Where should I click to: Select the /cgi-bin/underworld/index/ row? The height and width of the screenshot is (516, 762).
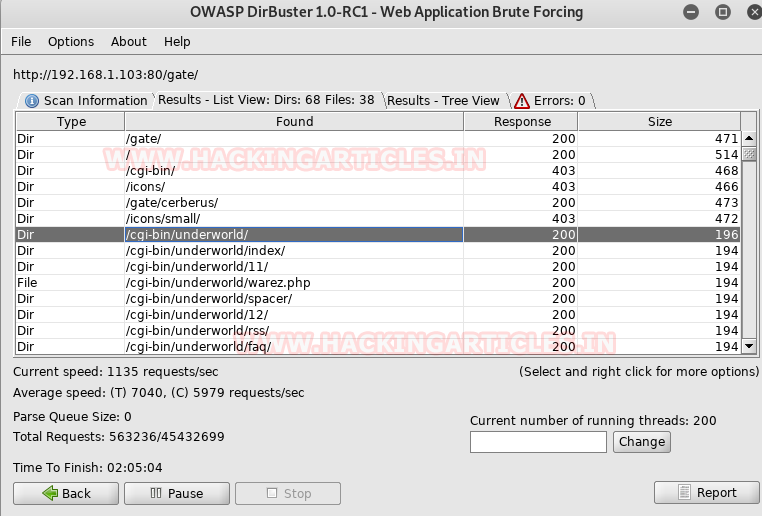(378, 251)
